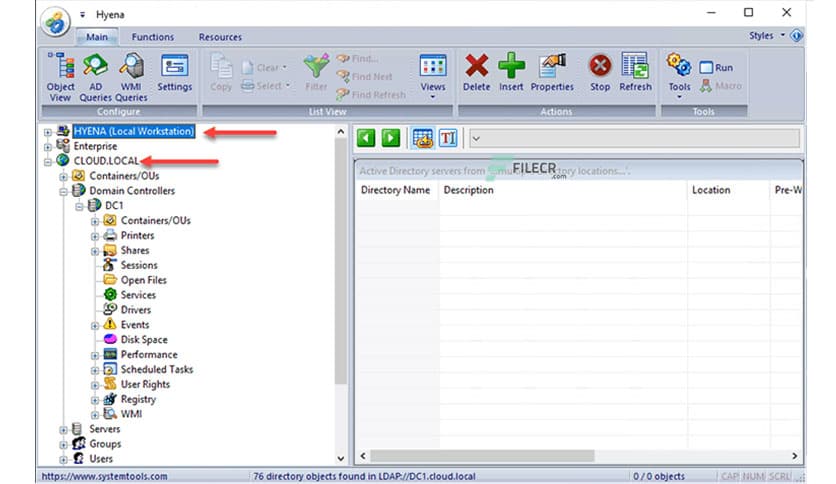Expand the Registry node

(x=95, y=400)
